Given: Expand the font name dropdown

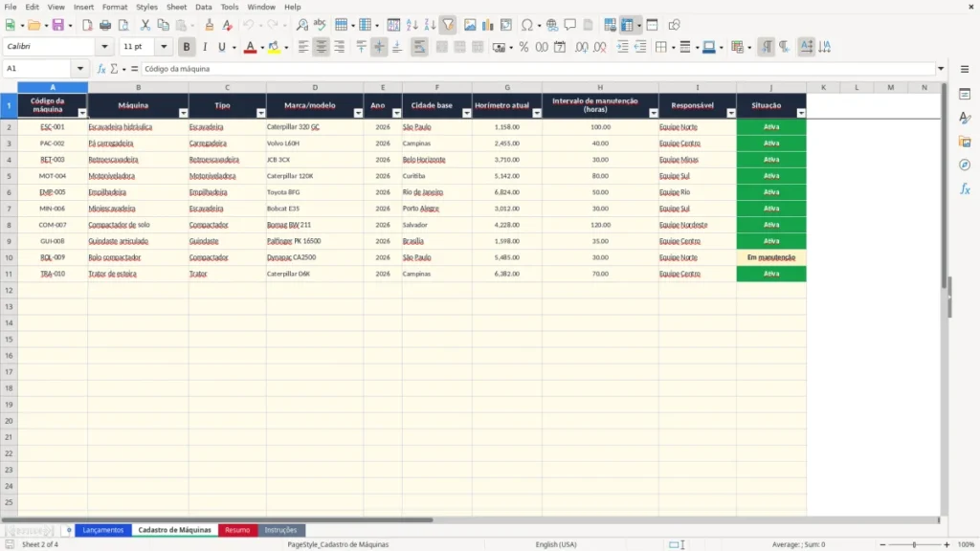Looking at the screenshot, I should click(104, 46).
